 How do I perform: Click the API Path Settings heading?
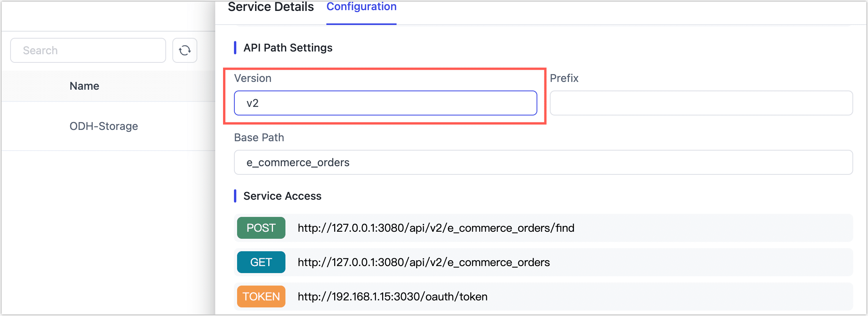click(288, 48)
